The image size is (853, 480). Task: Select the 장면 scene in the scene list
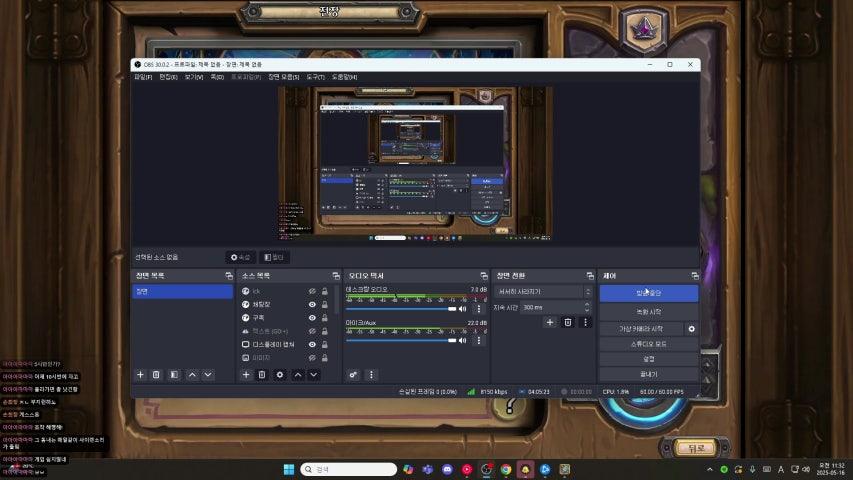tap(182, 292)
